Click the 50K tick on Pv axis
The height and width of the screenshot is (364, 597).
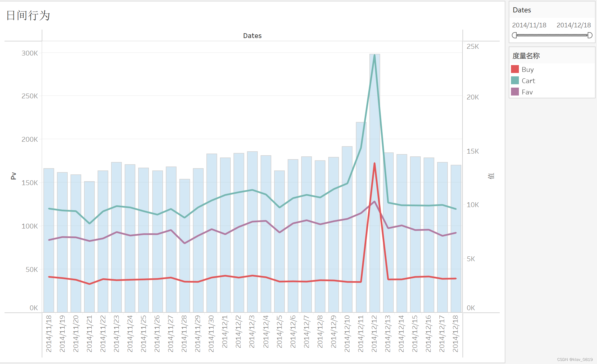[32, 270]
